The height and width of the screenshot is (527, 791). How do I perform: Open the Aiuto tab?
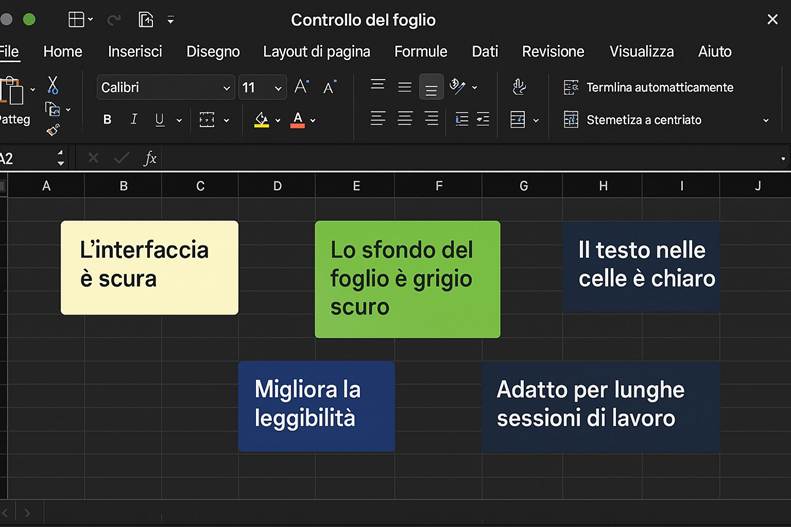click(x=714, y=51)
